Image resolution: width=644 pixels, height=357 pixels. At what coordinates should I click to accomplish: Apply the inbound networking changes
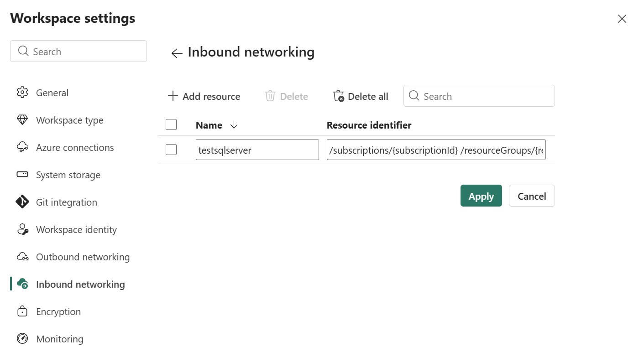pos(481,196)
